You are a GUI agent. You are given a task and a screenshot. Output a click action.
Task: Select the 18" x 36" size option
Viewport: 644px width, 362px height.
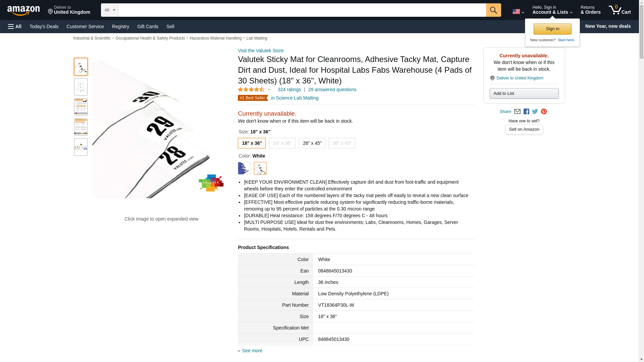252,143
